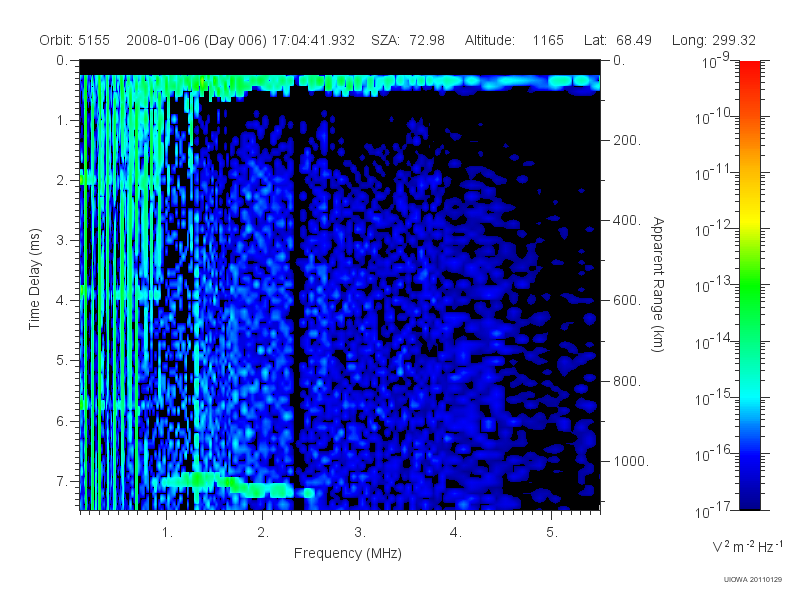Click the '600.' apparent range tick label
Screen dimensions: 800x600
(x=627, y=301)
